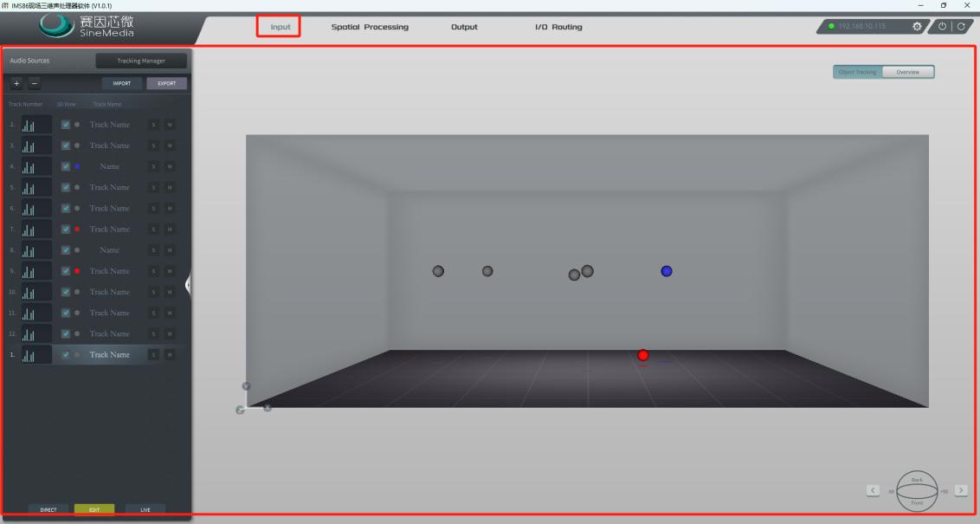Switch view to Object Tracking
Screen dimensions: 980x524
[x=857, y=72]
